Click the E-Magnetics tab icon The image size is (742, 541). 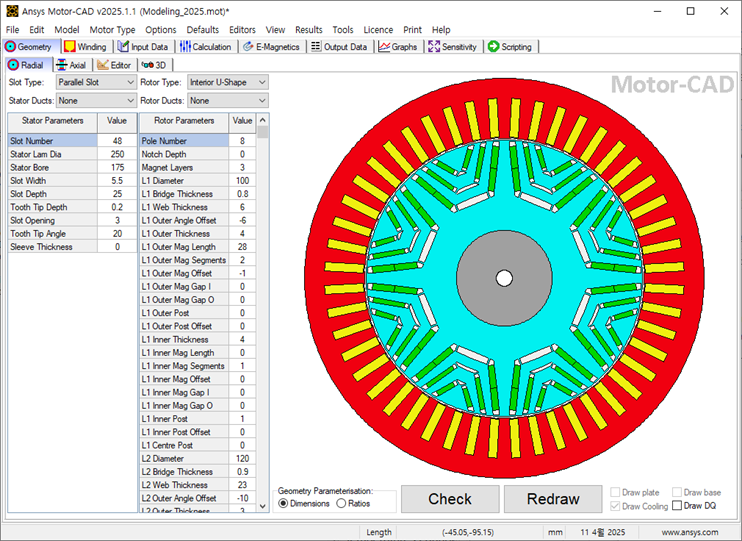(x=248, y=46)
